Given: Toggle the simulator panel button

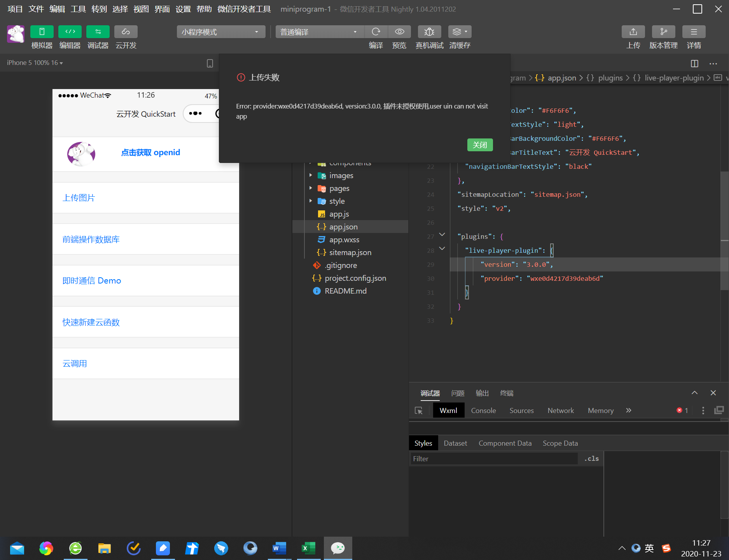Looking at the screenshot, I should pos(42,31).
